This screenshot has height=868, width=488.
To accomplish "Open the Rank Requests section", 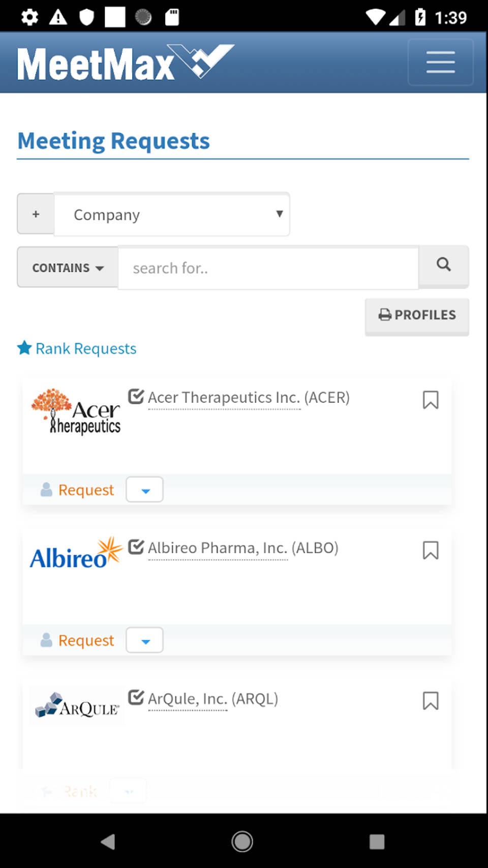I will 85,348.
